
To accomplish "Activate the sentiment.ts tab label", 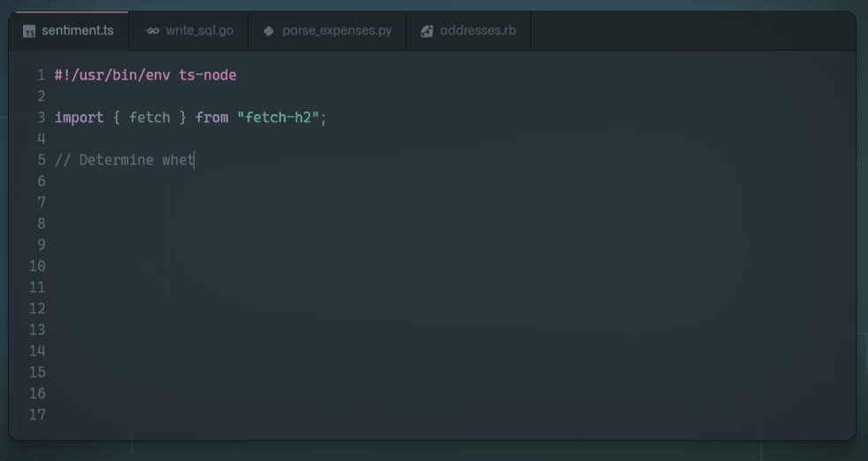I will [x=78, y=31].
